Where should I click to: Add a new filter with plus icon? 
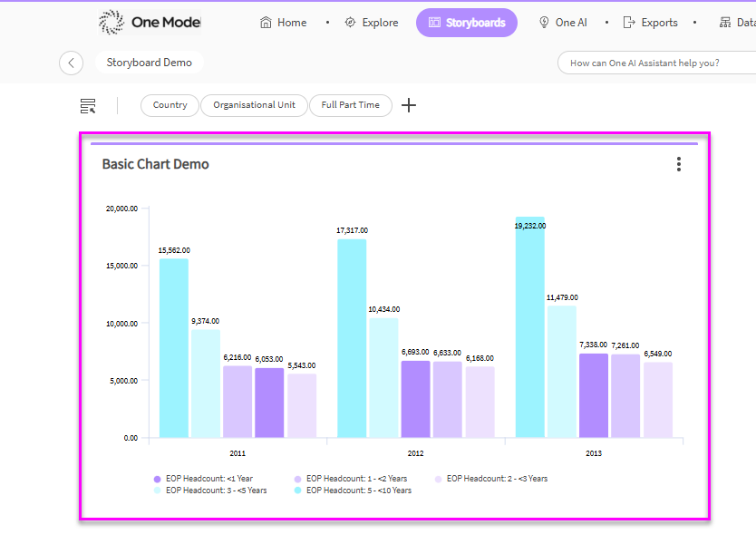coord(409,105)
